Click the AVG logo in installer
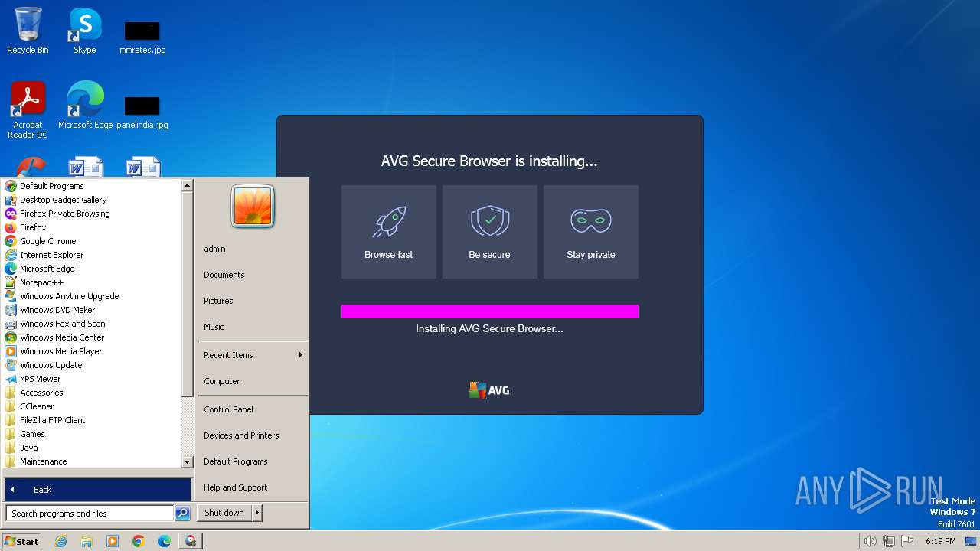Image resolution: width=980 pixels, height=551 pixels. click(x=489, y=390)
